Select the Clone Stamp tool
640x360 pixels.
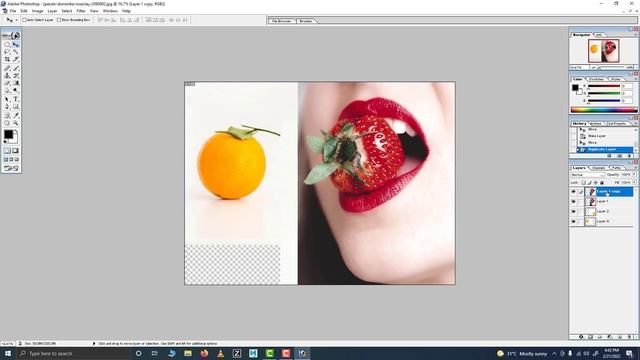pyautogui.click(x=7, y=76)
